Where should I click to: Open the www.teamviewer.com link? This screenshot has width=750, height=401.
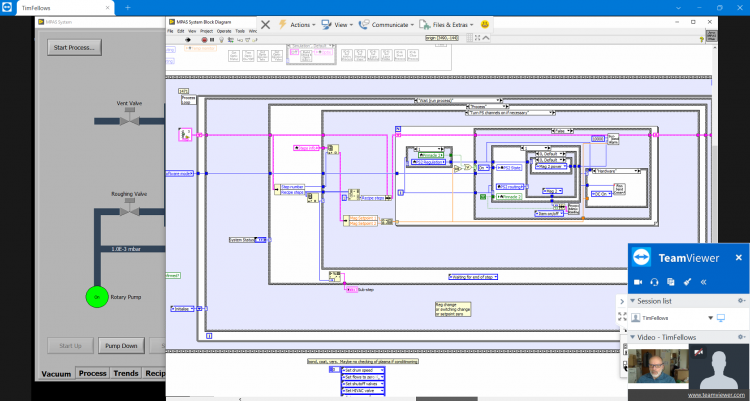pyautogui.click(x=718, y=395)
